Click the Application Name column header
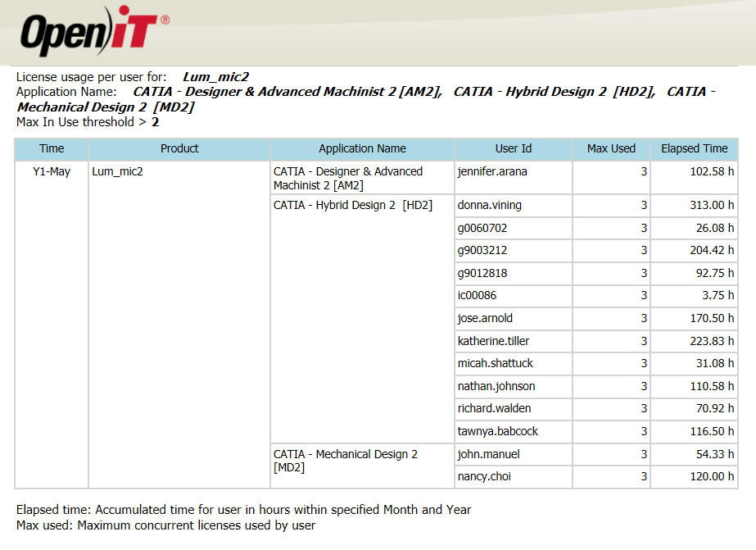 tap(362, 149)
